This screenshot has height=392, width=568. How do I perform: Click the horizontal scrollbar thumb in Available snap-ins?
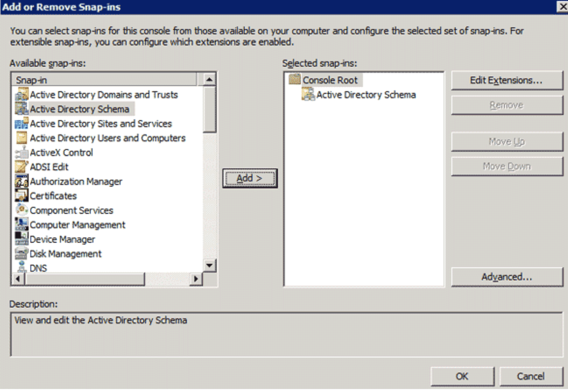coord(84,279)
